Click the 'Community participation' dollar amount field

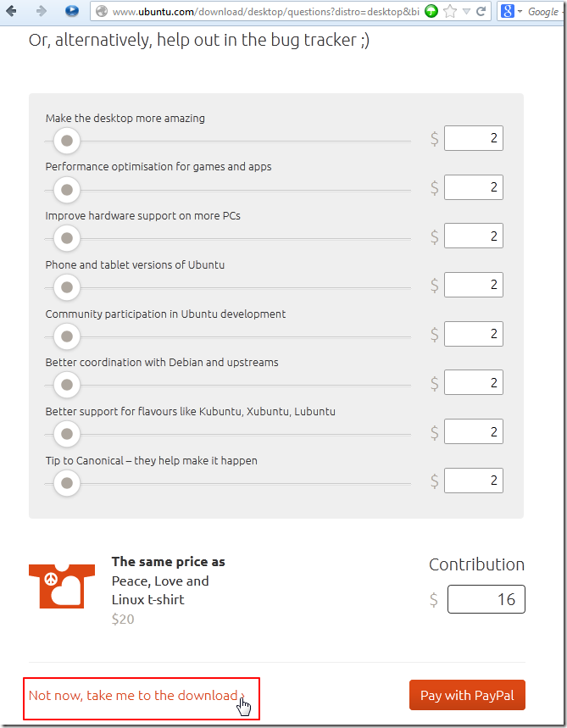[473, 334]
